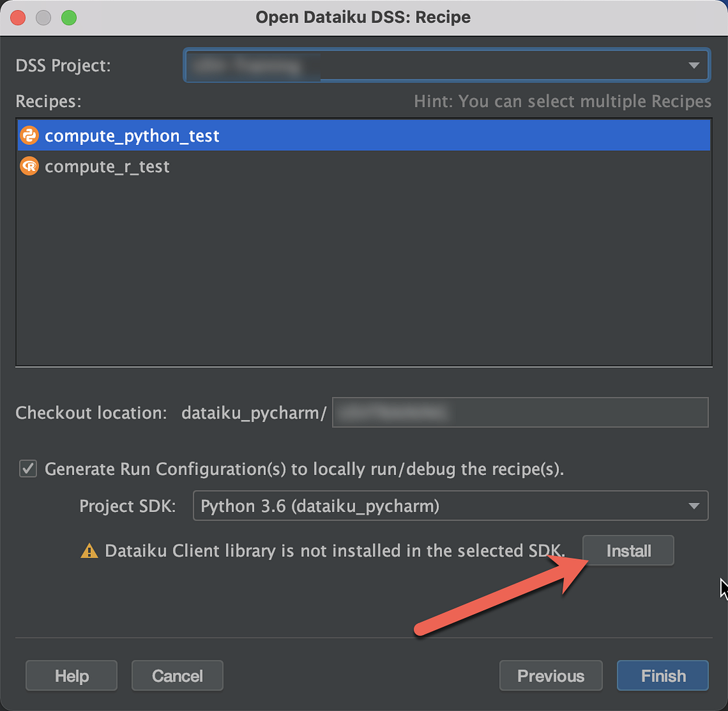Click the Project SDK dropdown arrow
This screenshot has height=711, width=728.
695,506
